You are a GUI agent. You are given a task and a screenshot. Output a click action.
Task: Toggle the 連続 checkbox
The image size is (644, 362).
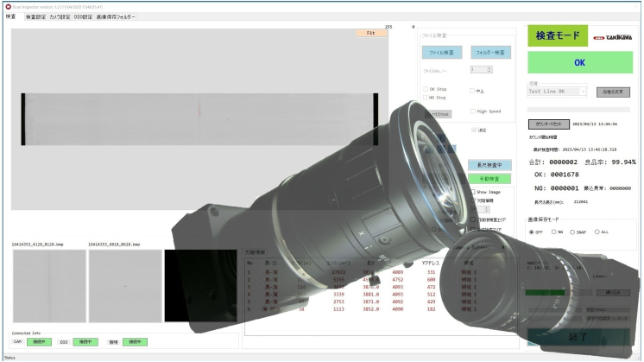click(474, 130)
